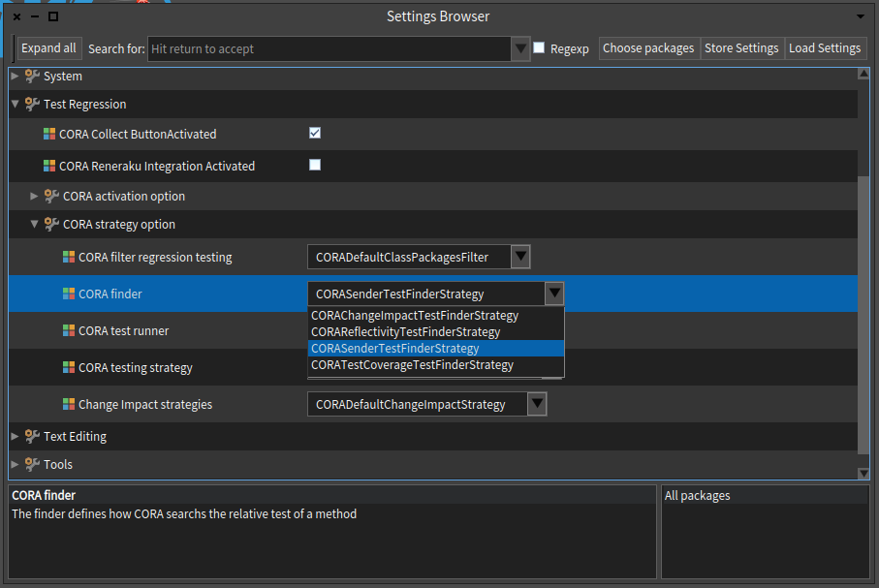Focus the Search for input field
The image size is (879, 588).
point(330,48)
